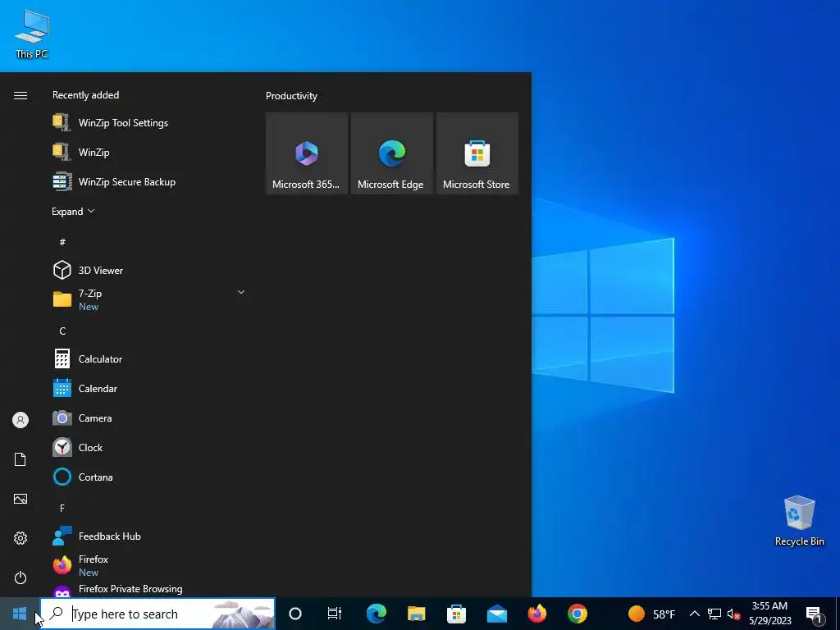Launch Microsoft Edge from the taskbar

click(377, 614)
